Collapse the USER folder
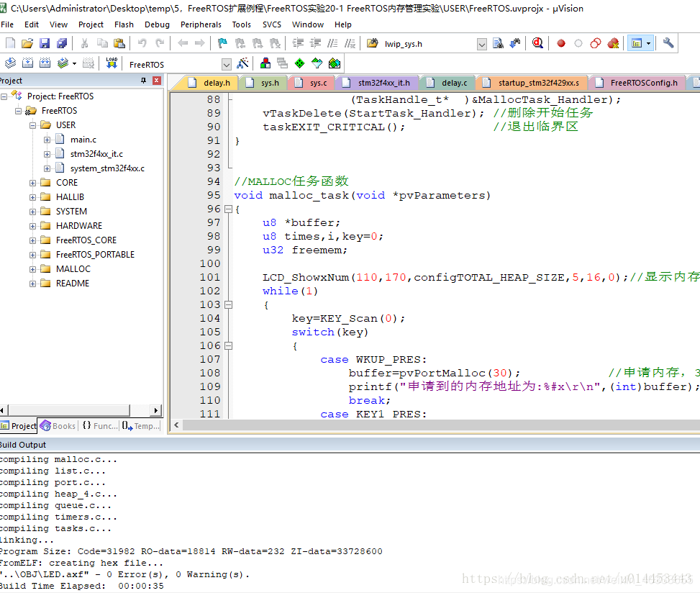700x593 pixels. [32, 125]
